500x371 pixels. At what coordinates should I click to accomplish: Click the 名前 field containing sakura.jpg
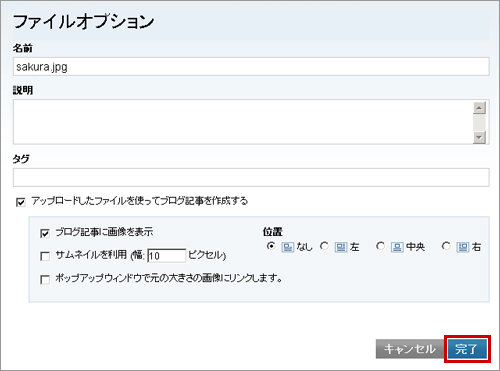pos(251,66)
